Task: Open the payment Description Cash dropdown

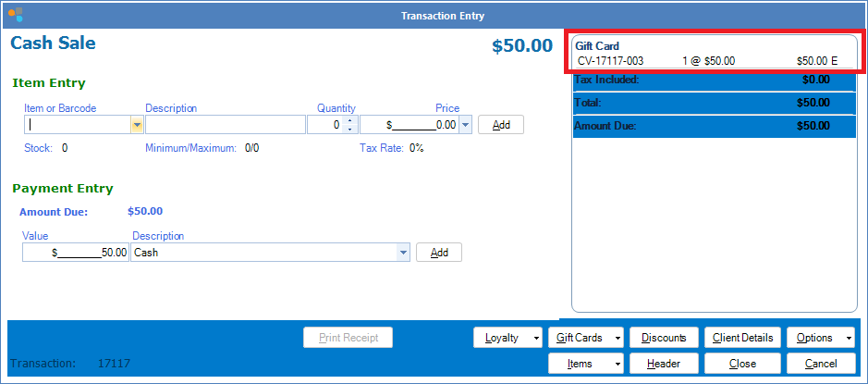Action: click(403, 253)
